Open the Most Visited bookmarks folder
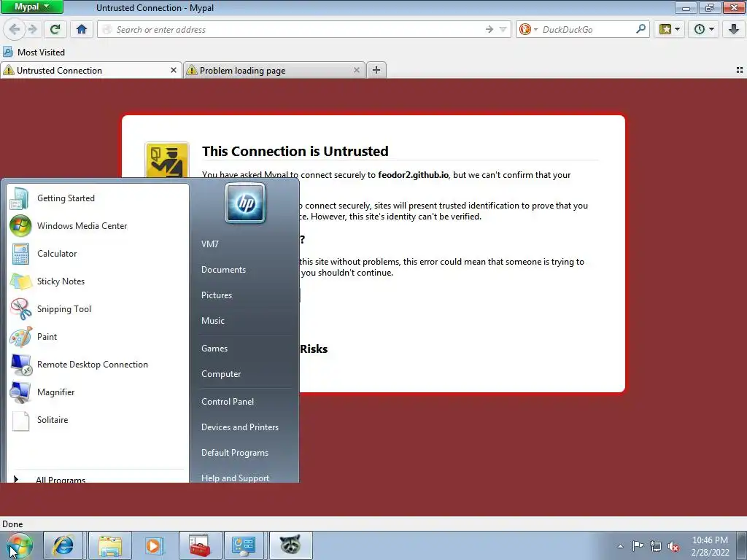The image size is (747, 560). click(x=34, y=52)
